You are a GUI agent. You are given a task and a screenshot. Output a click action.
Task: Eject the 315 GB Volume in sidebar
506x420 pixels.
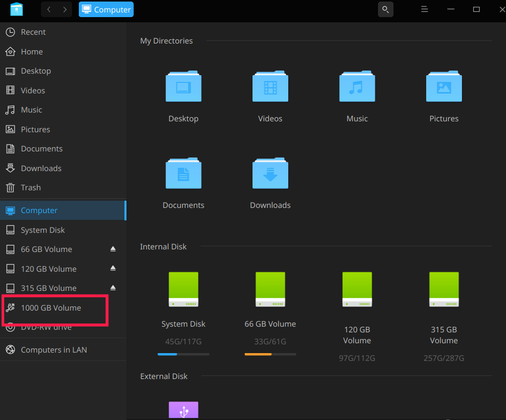click(x=113, y=288)
